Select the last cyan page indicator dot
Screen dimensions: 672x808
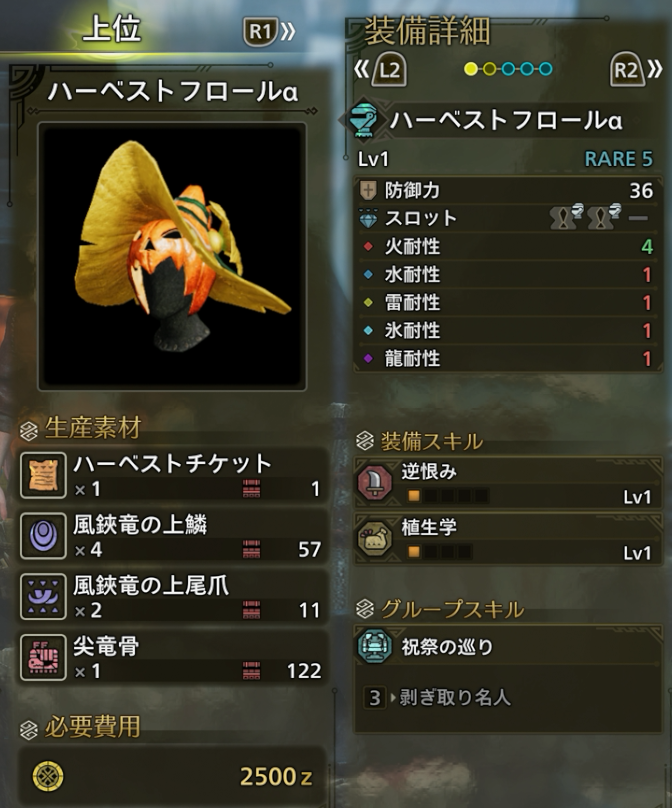[545, 69]
